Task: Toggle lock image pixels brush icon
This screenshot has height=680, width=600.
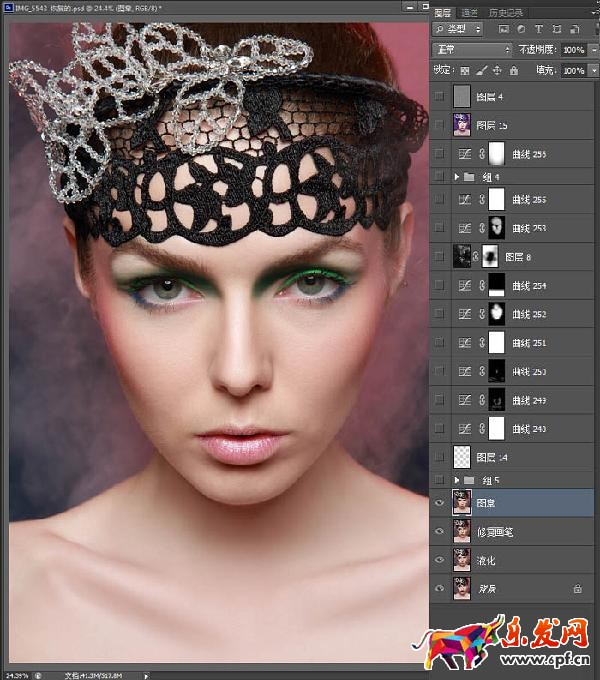Action: [x=480, y=71]
